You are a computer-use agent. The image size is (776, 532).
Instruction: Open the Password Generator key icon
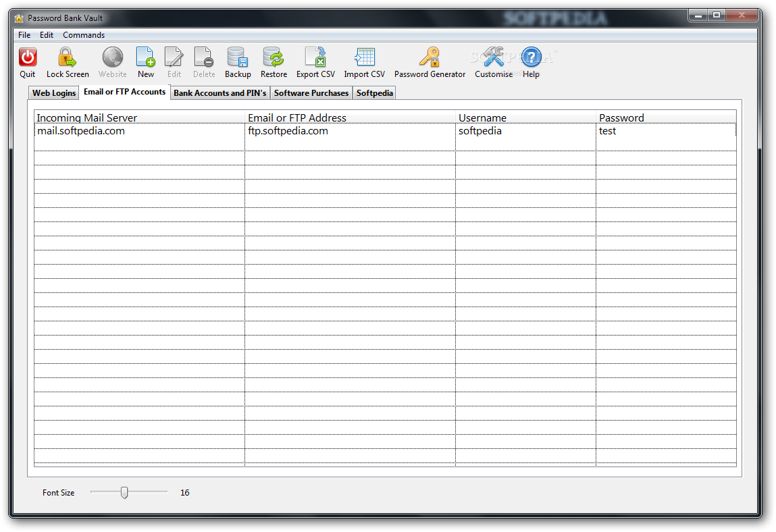click(430, 57)
